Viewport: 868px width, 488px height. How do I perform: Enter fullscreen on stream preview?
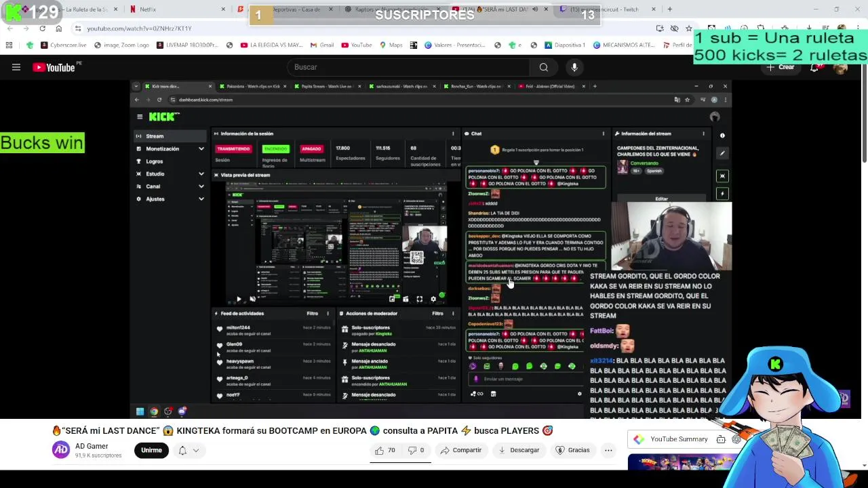click(x=419, y=299)
